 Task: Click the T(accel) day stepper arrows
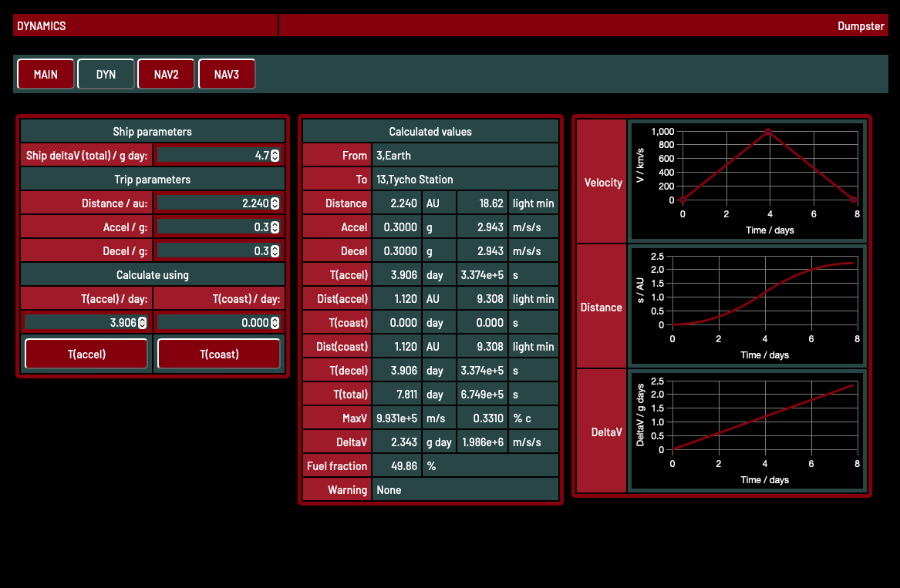143,323
